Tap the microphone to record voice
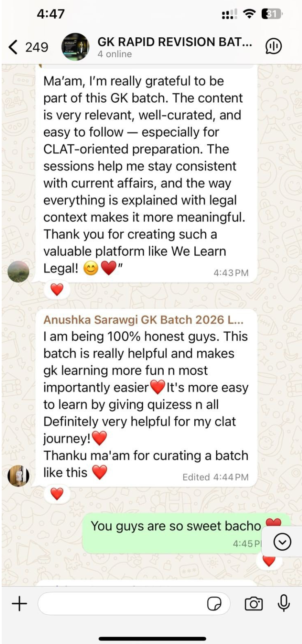The height and width of the screenshot is (644, 302). pyautogui.click(x=283, y=603)
